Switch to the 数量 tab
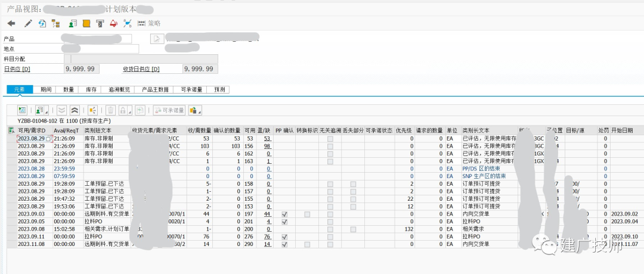The width and height of the screenshot is (644, 274). [x=69, y=89]
